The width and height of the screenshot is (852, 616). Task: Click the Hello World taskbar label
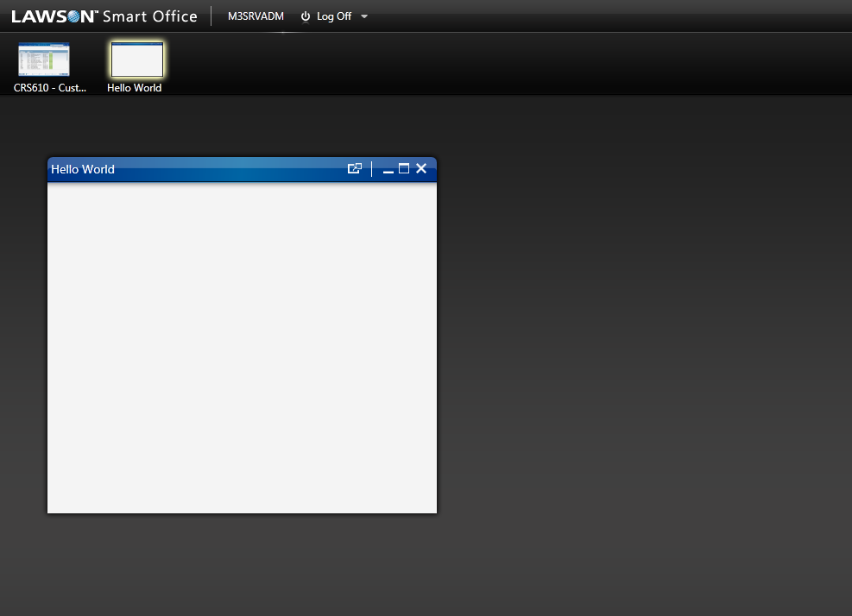[x=134, y=88]
